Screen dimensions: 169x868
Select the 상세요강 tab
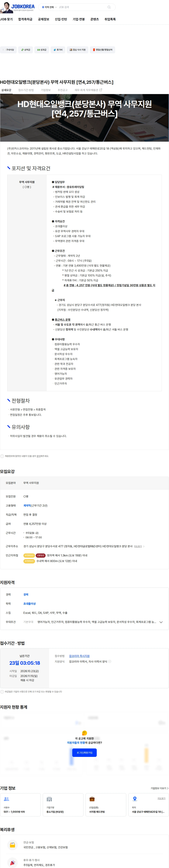coord(6,90)
